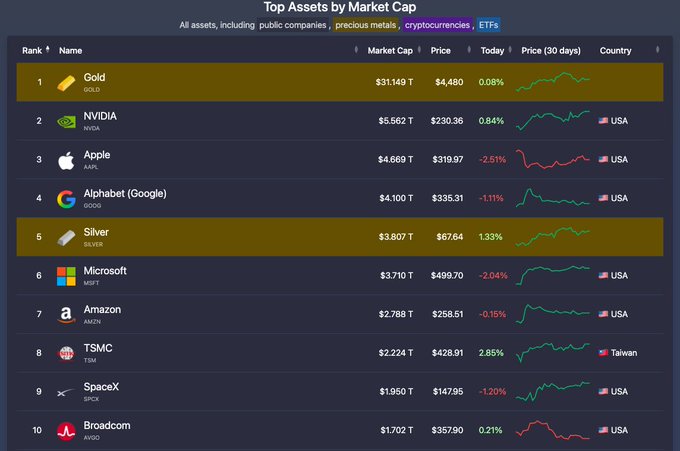Image resolution: width=680 pixels, height=451 pixels.
Task: Click Microsoft's market cap $3.710 T
Action: tap(396, 275)
